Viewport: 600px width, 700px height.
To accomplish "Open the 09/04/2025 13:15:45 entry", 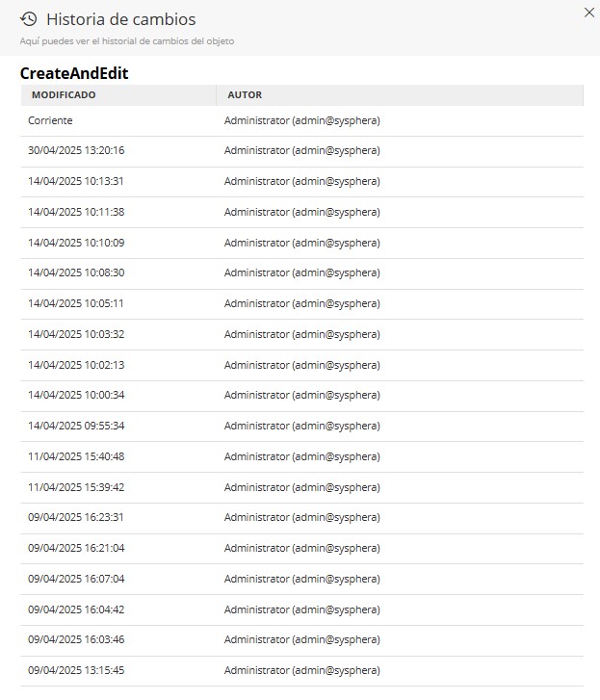I will click(x=76, y=670).
